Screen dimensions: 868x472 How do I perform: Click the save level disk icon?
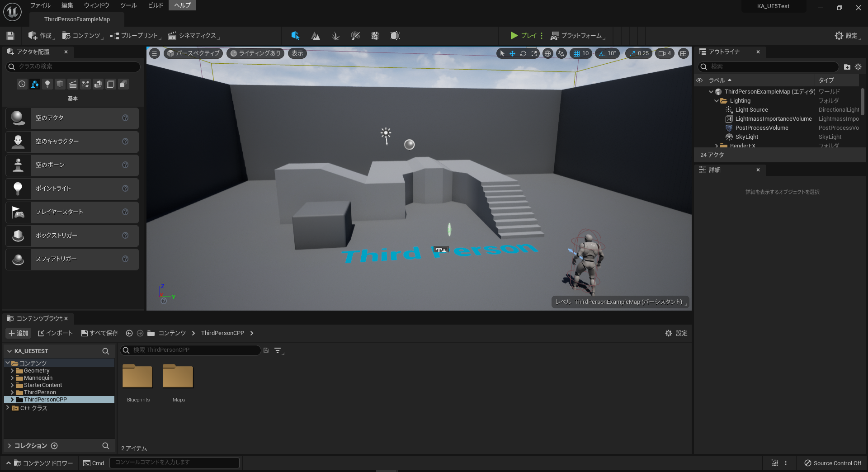pyautogui.click(x=10, y=36)
